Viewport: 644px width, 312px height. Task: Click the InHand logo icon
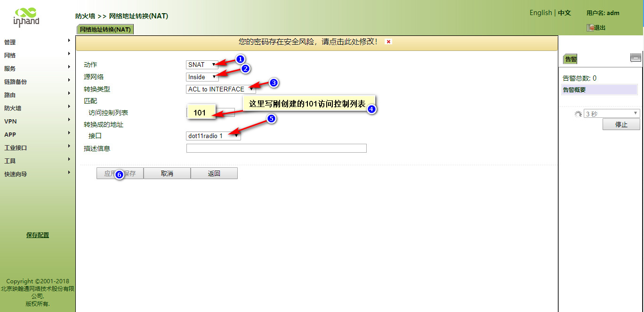click(x=26, y=16)
